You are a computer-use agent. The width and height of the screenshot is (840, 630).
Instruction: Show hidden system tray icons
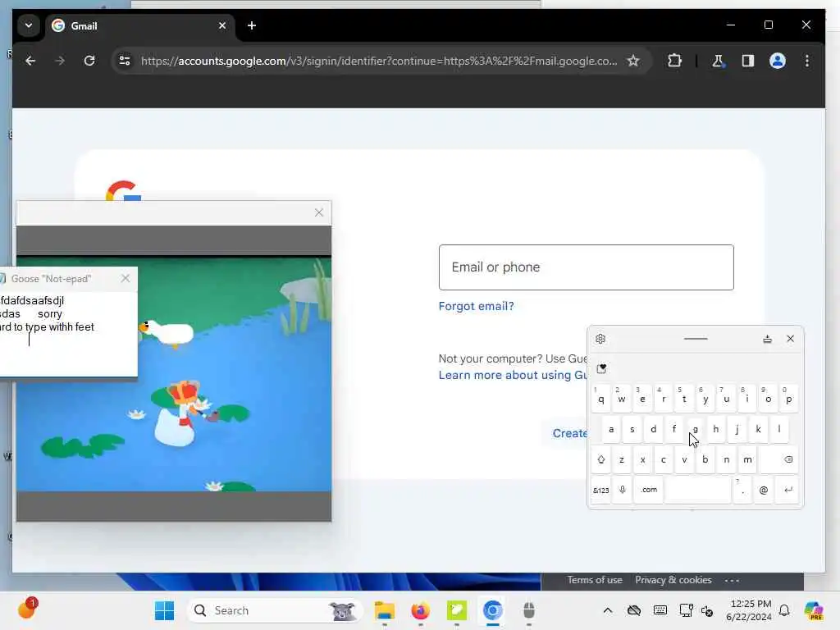pyautogui.click(x=608, y=610)
